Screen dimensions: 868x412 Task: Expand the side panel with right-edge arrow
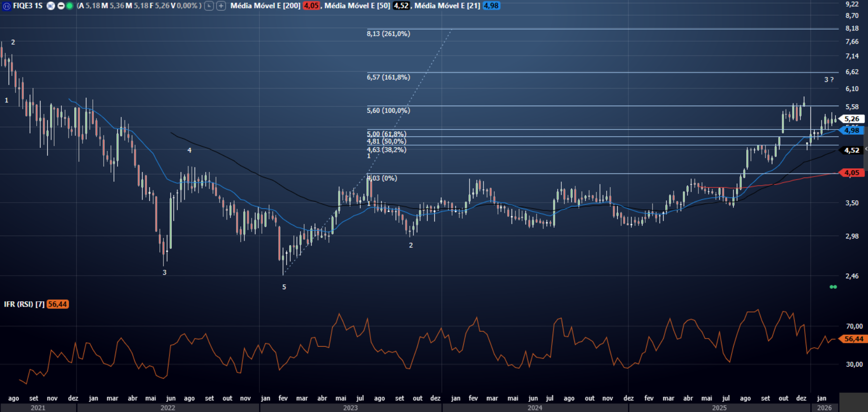[866, 149]
